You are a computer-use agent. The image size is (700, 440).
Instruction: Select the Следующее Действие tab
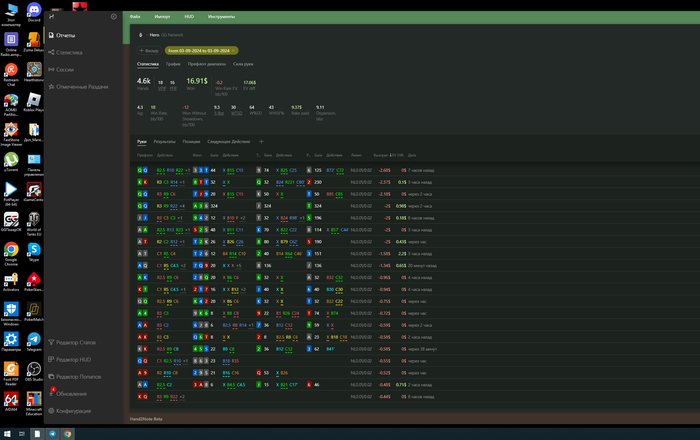(229, 141)
